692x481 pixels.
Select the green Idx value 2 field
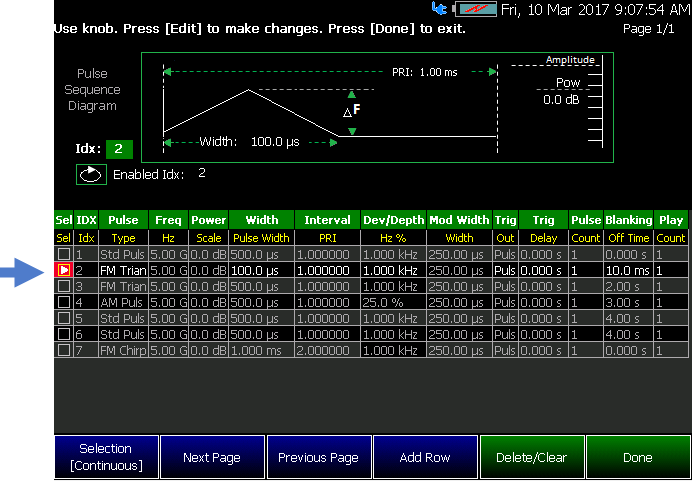click(119, 149)
